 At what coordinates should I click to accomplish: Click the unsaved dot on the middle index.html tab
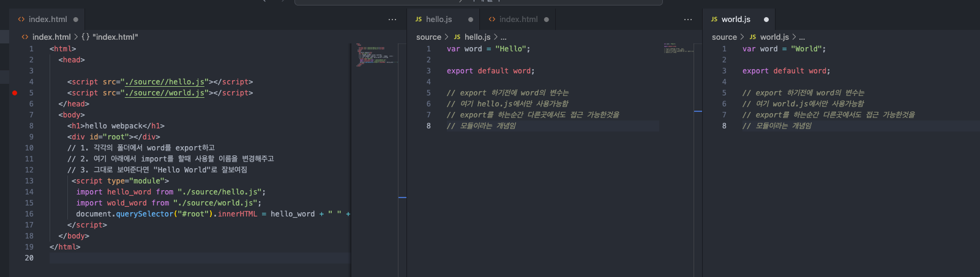[547, 20]
